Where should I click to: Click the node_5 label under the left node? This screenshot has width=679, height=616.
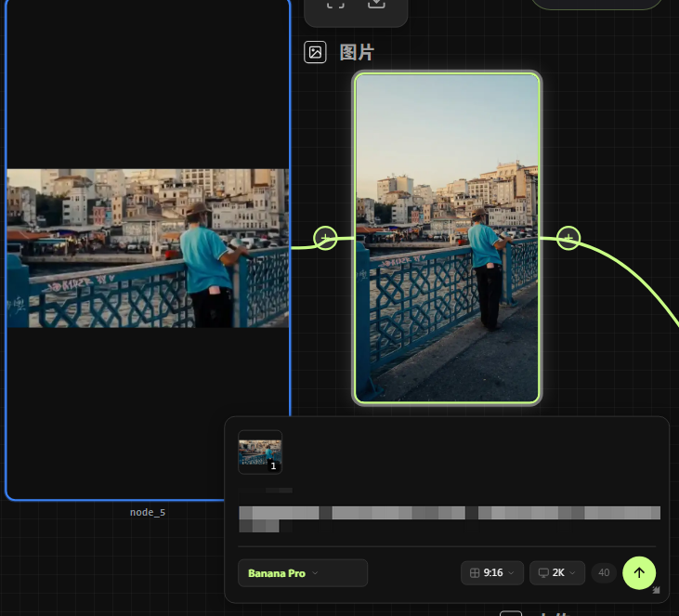pyautogui.click(x=148, y=512)
